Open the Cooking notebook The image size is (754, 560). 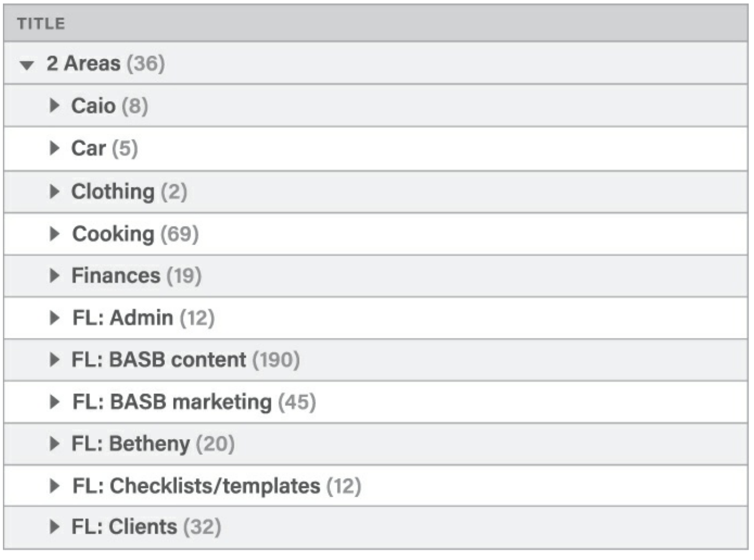click(x=113, y=234)
